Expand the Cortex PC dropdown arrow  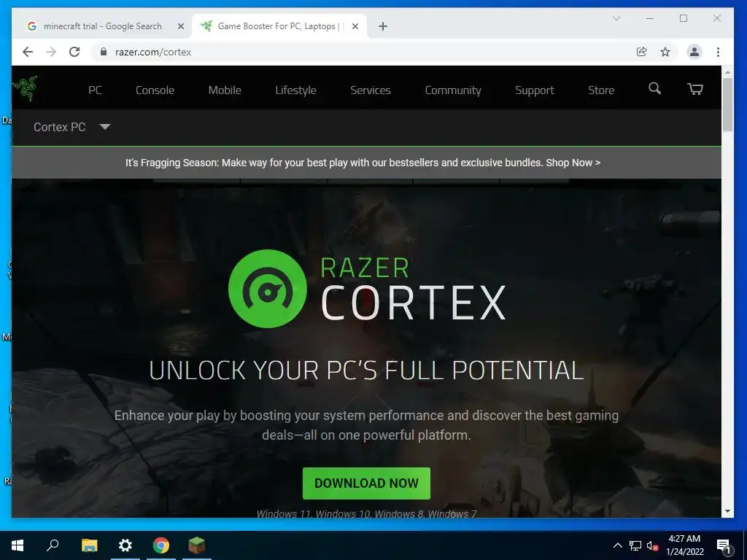[105, 127]
